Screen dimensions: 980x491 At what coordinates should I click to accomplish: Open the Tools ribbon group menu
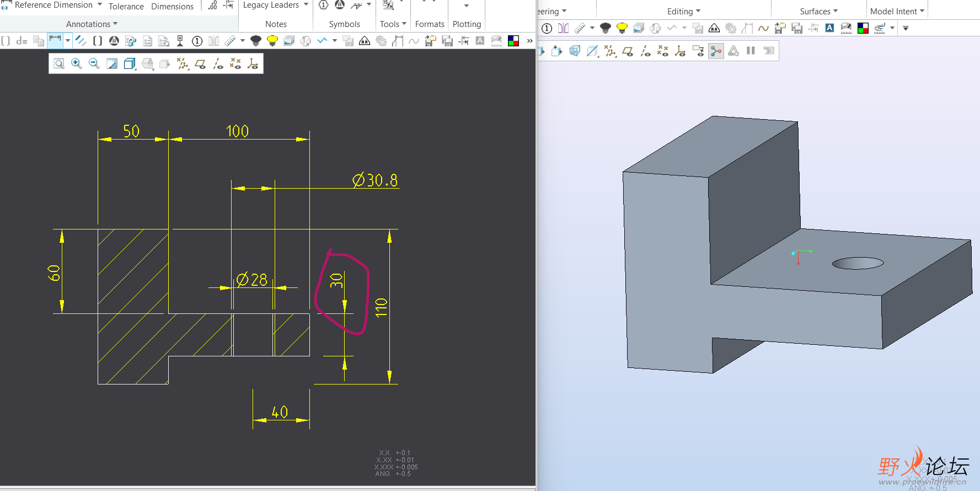[393, 24]
